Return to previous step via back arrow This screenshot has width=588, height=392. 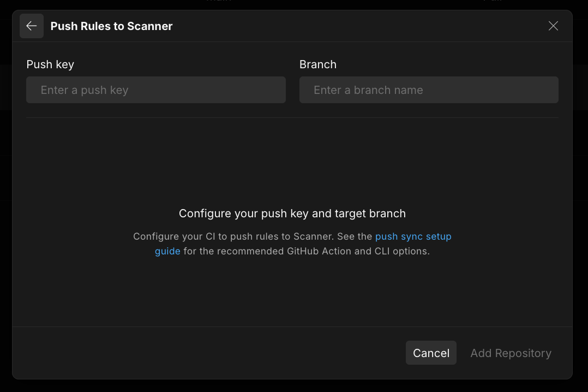pyautogui.click(x=32, y=26)
